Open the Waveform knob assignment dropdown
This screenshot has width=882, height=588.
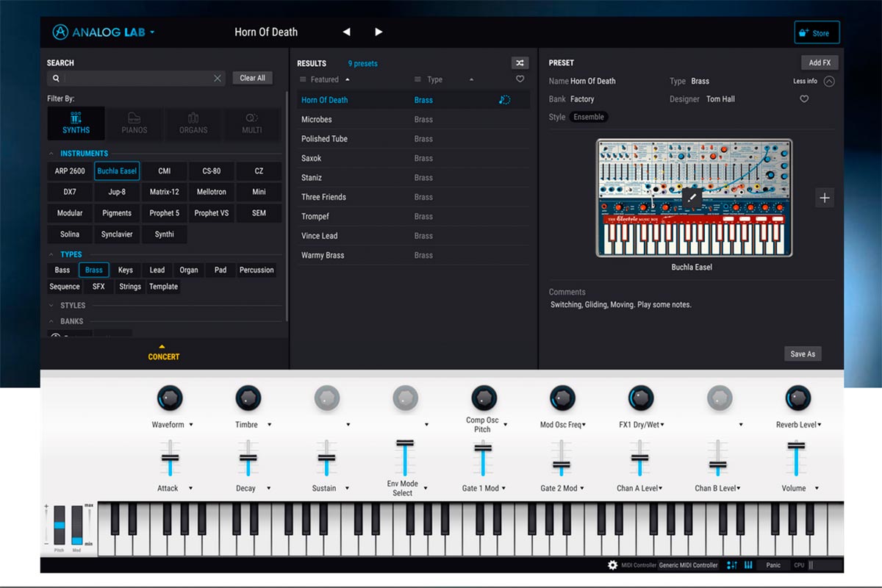click(x=191, y=425)
